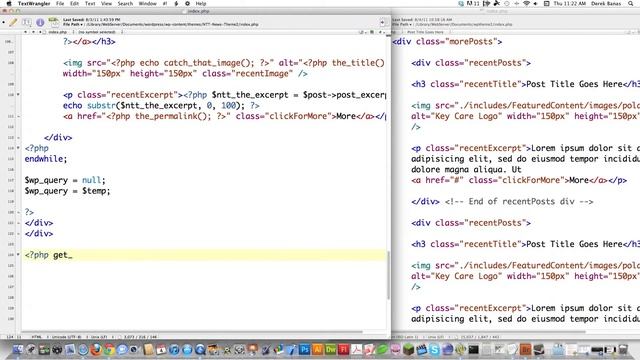Click 'End of recentPosts div' comment in right window
640x360 pixels.
click(x=518, y=202)
